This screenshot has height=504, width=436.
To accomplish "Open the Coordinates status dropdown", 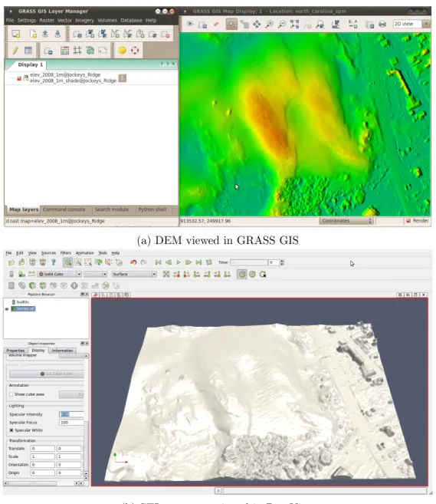I will [x=346, y=221].
